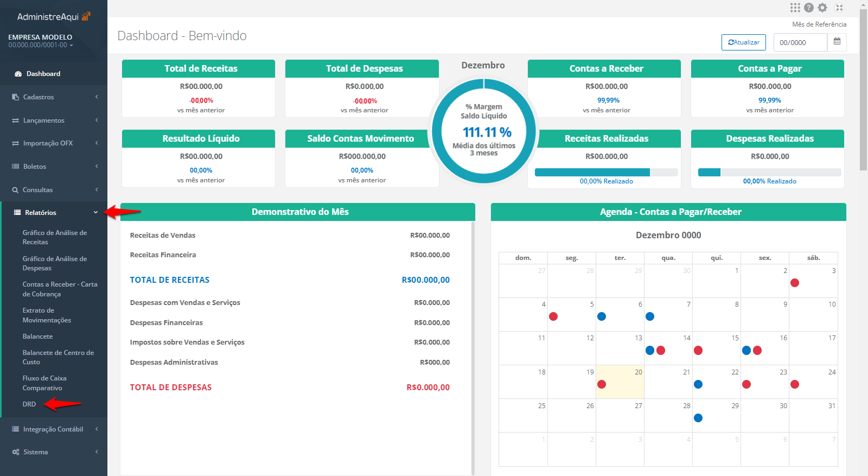The height and width of the screenshot is (476, 868).
Task: Click the Boletos barcode icon
Action: tap(15, 167)
